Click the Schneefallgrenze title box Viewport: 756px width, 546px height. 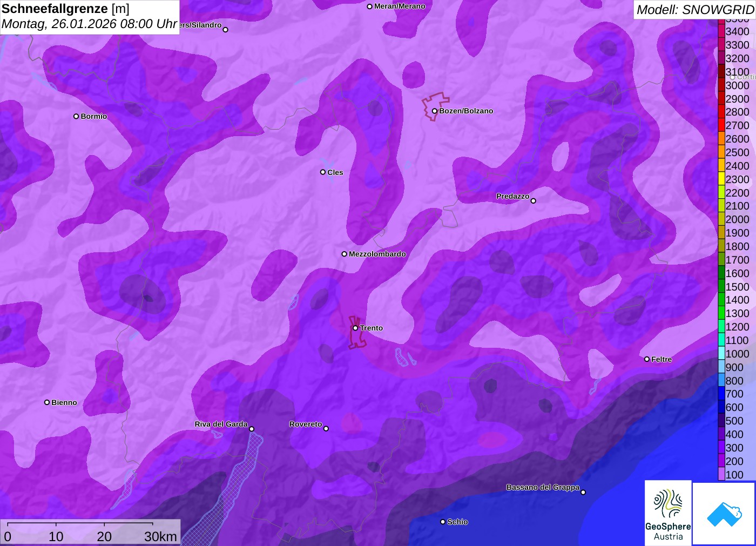(x=90, y=17)
